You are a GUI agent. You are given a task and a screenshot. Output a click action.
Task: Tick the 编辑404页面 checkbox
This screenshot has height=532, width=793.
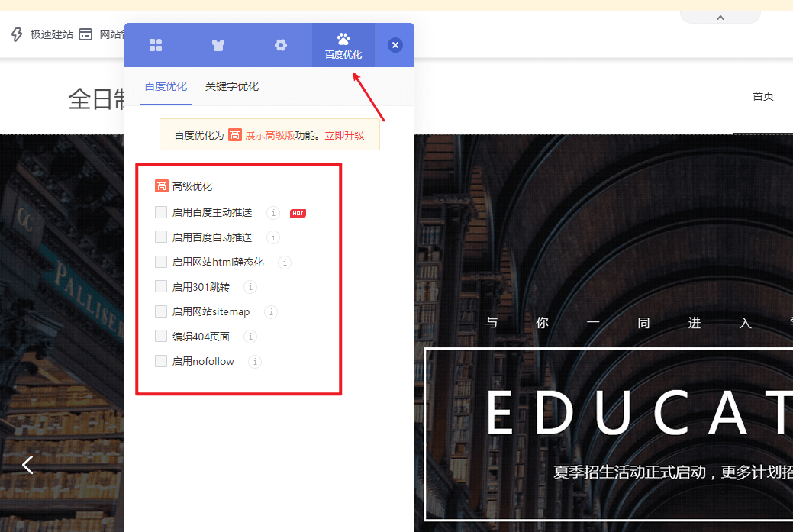tap(161, 337)
